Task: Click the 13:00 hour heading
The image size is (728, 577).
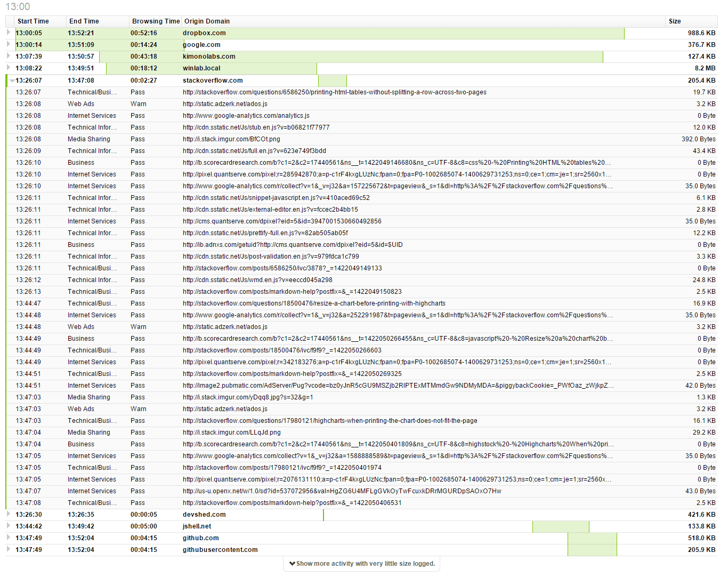Action: coord(18,7)
